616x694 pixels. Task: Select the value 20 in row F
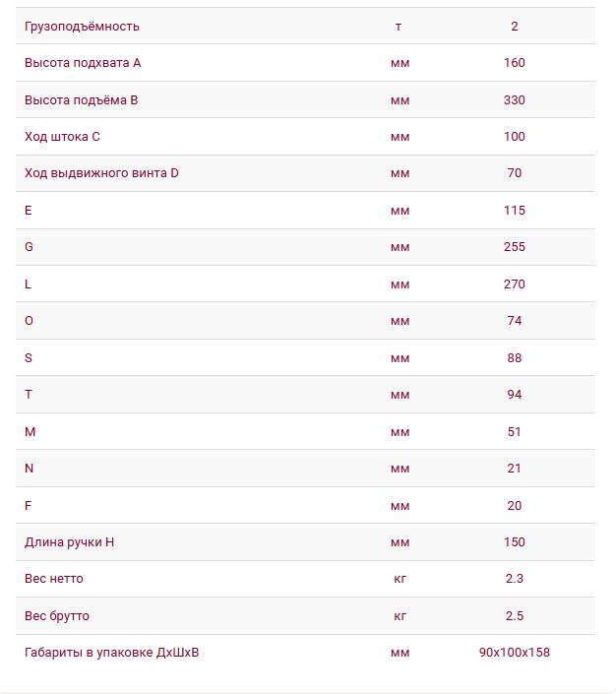(x=515, y=505)
